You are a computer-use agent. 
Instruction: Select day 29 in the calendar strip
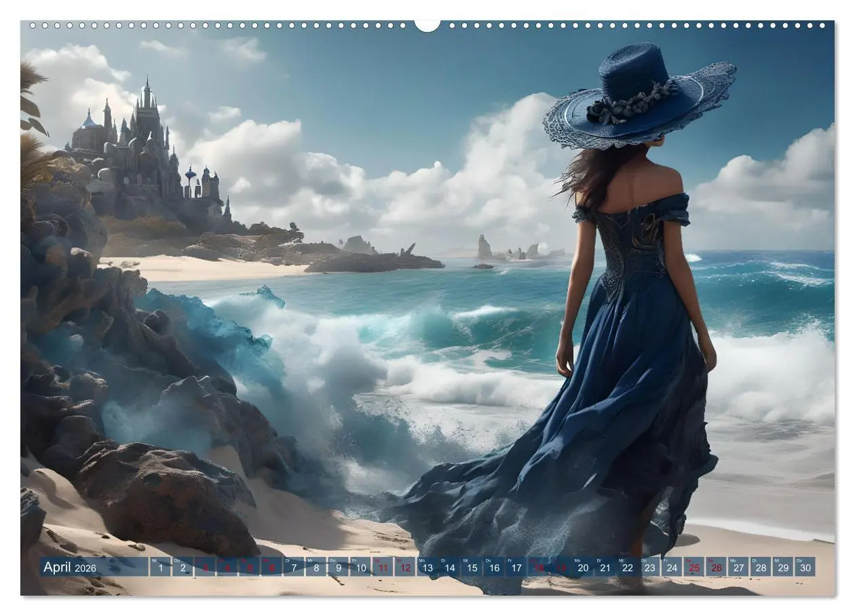[x=783, y=567]
